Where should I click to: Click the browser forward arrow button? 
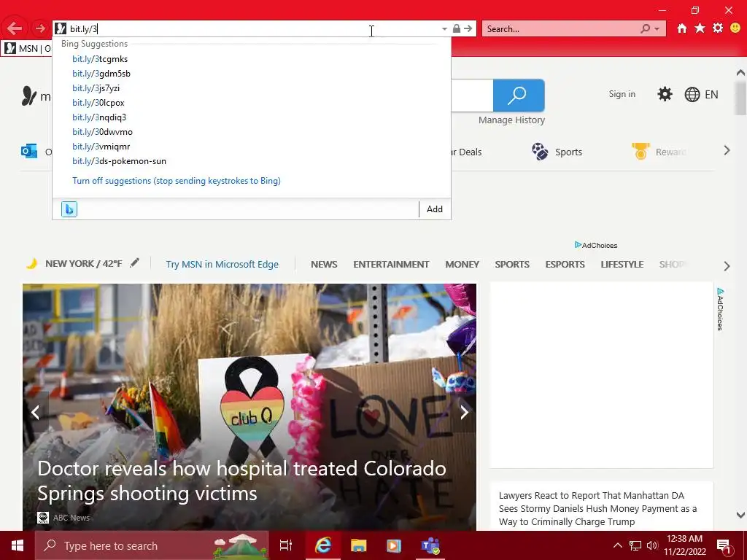click(x=41, y=28)
